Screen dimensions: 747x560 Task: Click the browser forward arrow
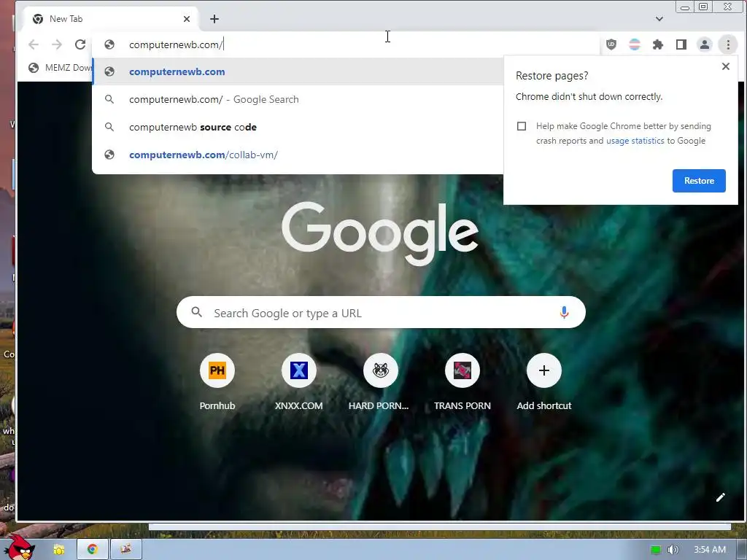tap(57, 44)
